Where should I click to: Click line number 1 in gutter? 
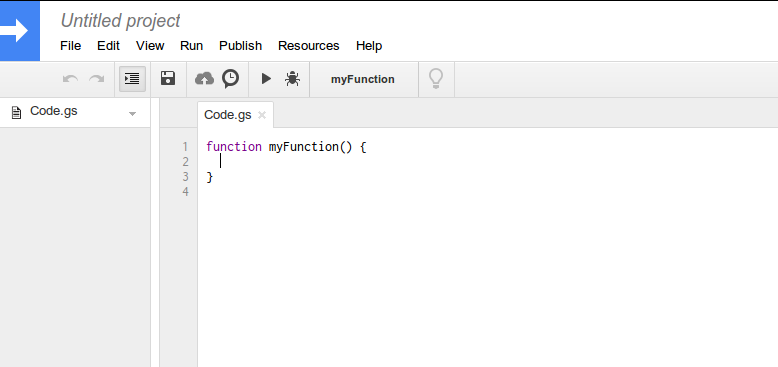(x=186, y=147)
